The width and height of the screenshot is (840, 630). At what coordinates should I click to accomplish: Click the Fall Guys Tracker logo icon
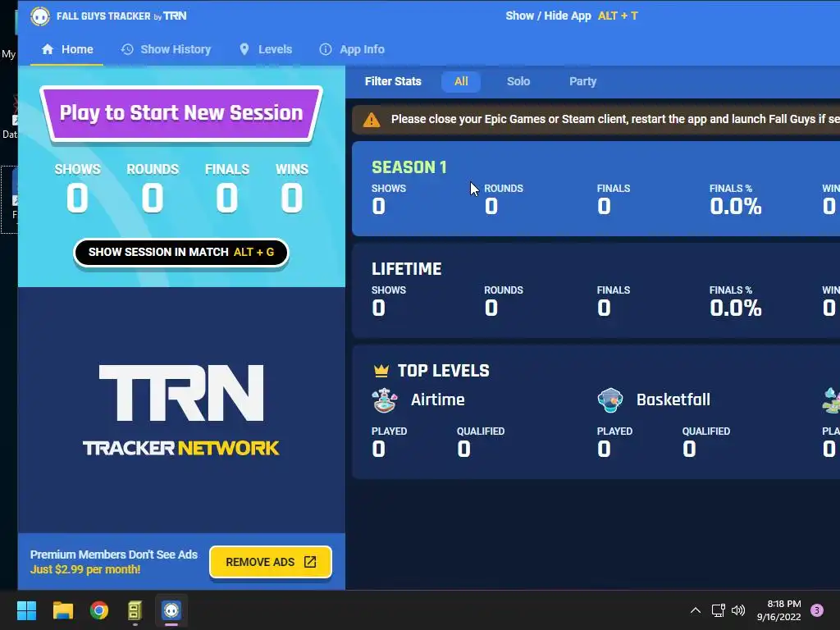[x=39, y=16]
